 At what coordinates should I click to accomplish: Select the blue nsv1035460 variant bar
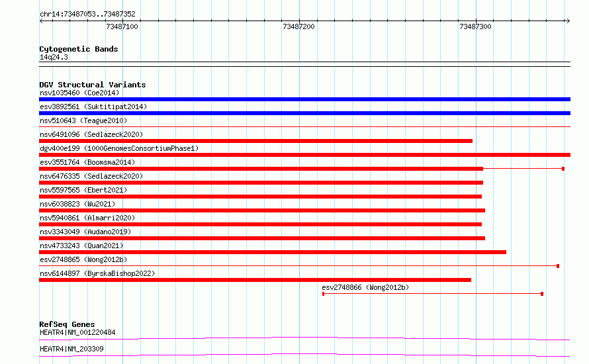pyautogui.click(x=304, y=99)
